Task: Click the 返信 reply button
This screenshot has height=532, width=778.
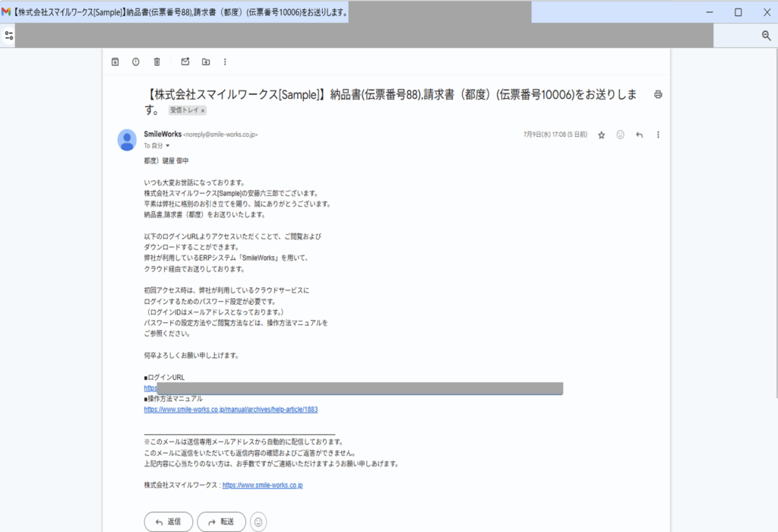Action: click(168, 521)
